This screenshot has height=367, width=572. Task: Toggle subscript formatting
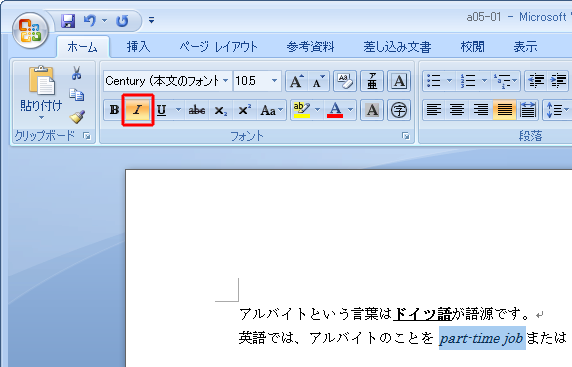[221, 110]
